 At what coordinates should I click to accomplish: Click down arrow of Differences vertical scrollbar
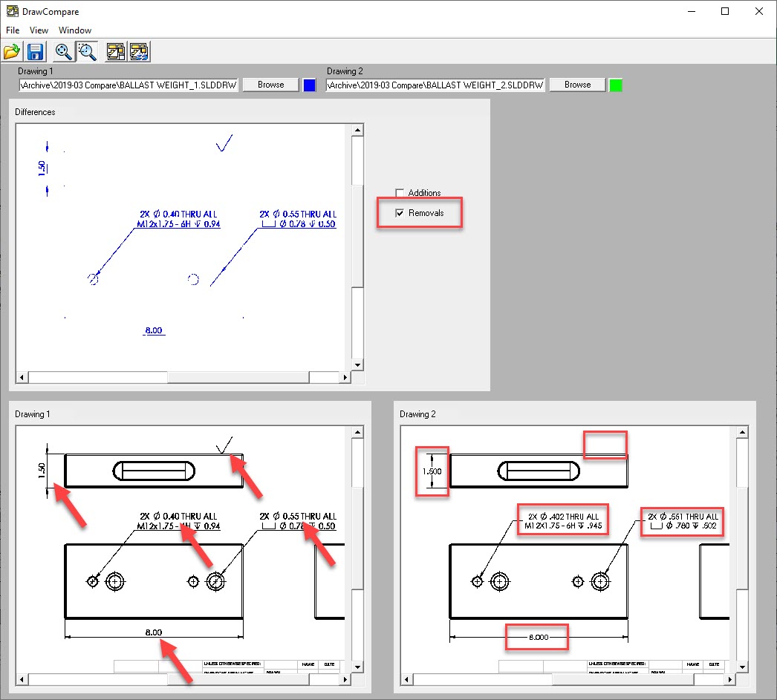[x=357, y=365]
